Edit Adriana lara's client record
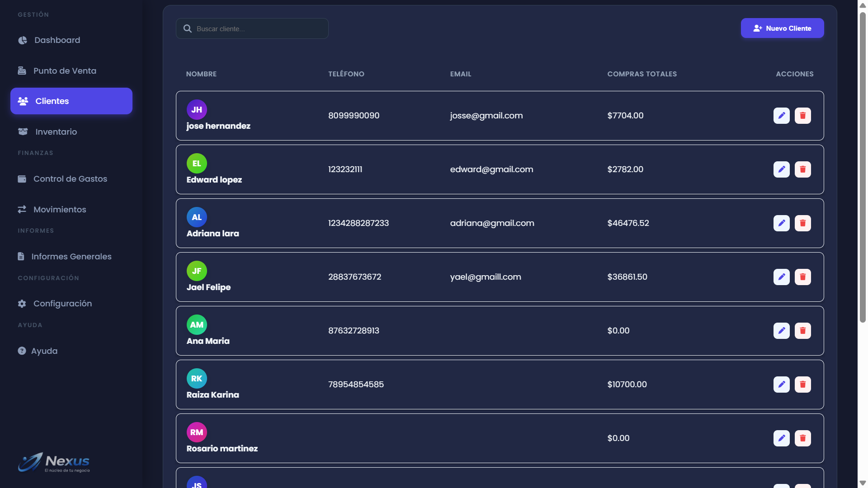The width and height of the screenshot is (868, 488). [781, 223]
